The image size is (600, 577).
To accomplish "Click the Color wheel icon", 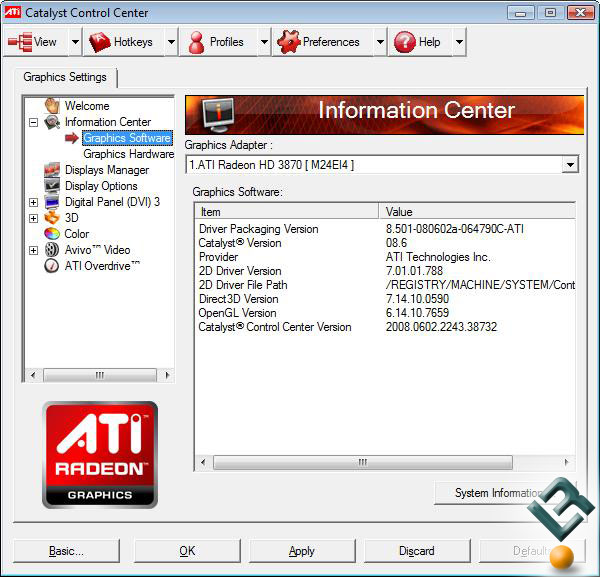I will pos(52,233).
